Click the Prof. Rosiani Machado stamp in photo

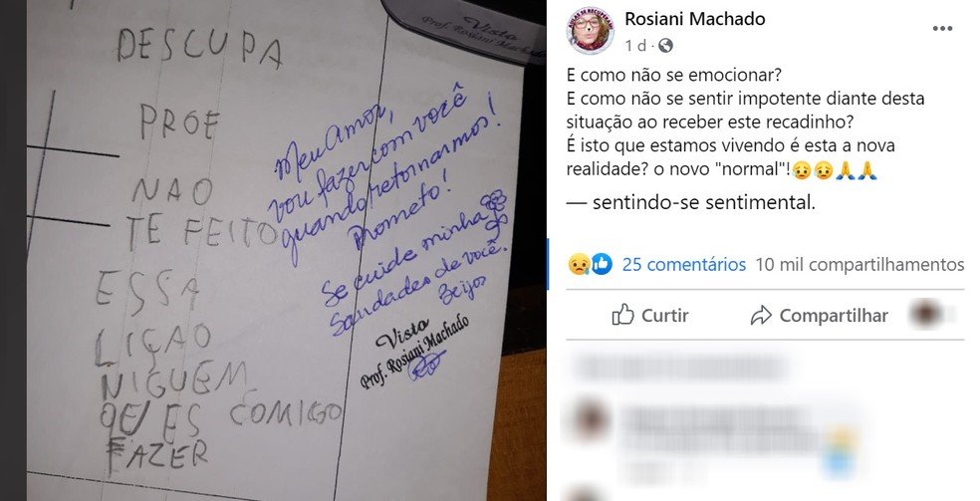tap(416, 351)
